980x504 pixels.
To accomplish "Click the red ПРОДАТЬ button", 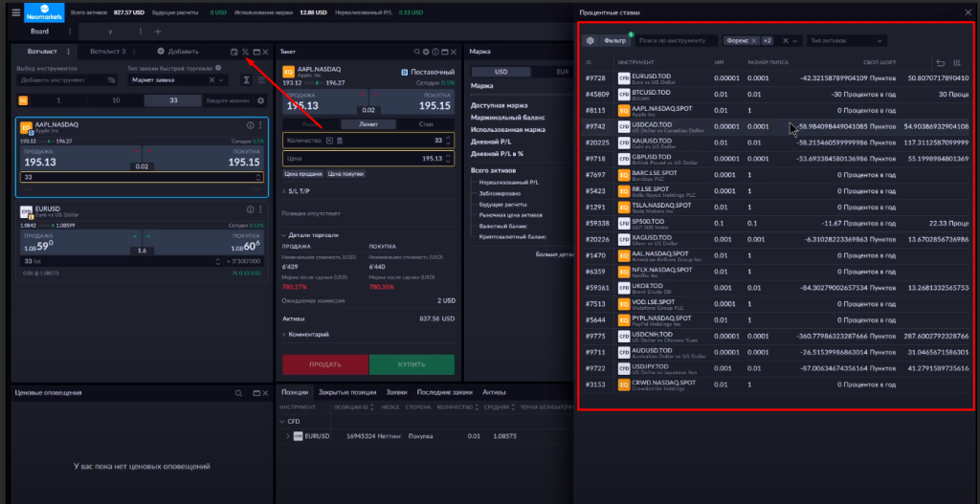I will coord(325,364).
